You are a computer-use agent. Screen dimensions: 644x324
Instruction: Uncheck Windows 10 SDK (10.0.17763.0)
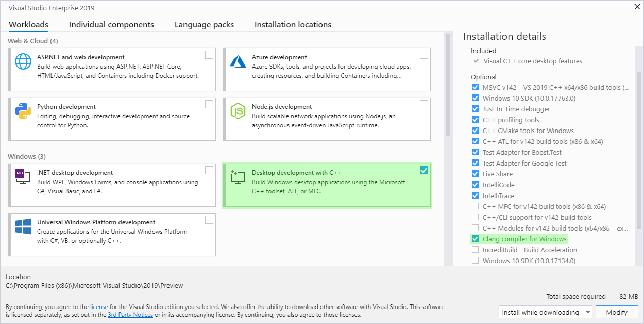[475, 98]
